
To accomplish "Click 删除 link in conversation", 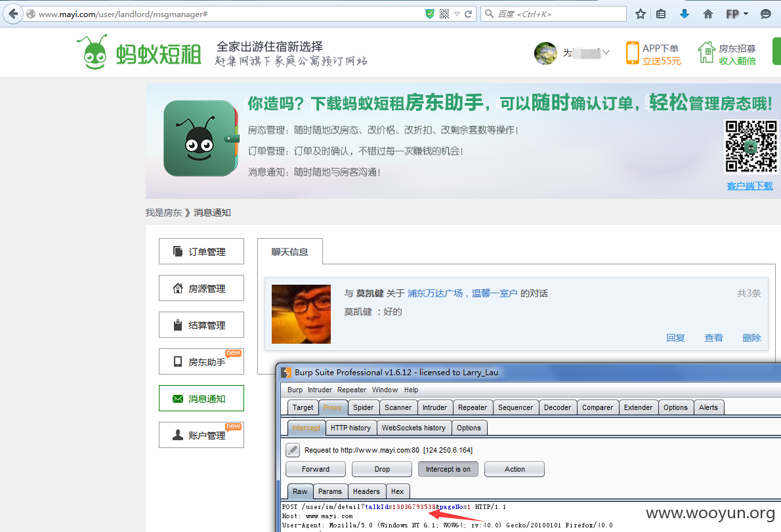I will (751, 338).
